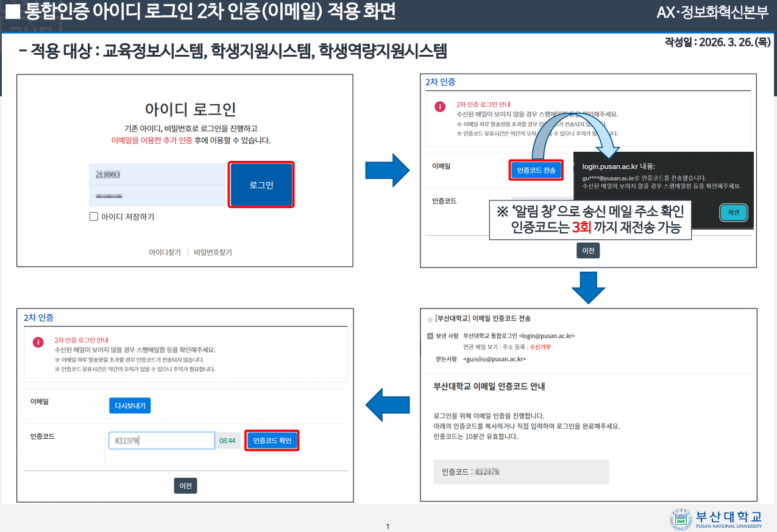Confirm the login.pusan.ac.kr alert with 확인

coord(733,213)
